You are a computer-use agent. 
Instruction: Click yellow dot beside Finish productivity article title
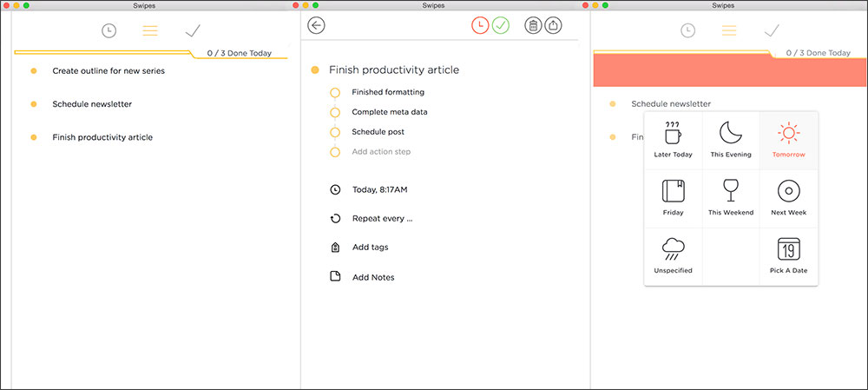click(x=315, y=70)
